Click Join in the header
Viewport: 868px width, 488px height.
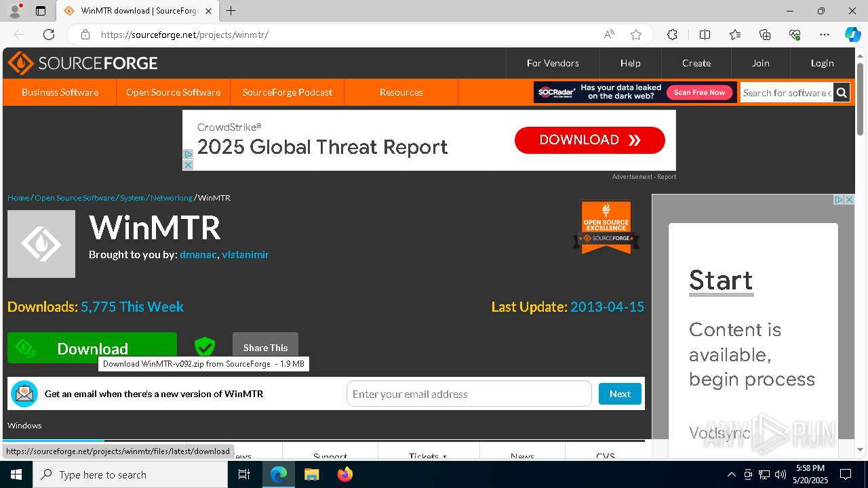pos(760,63)
